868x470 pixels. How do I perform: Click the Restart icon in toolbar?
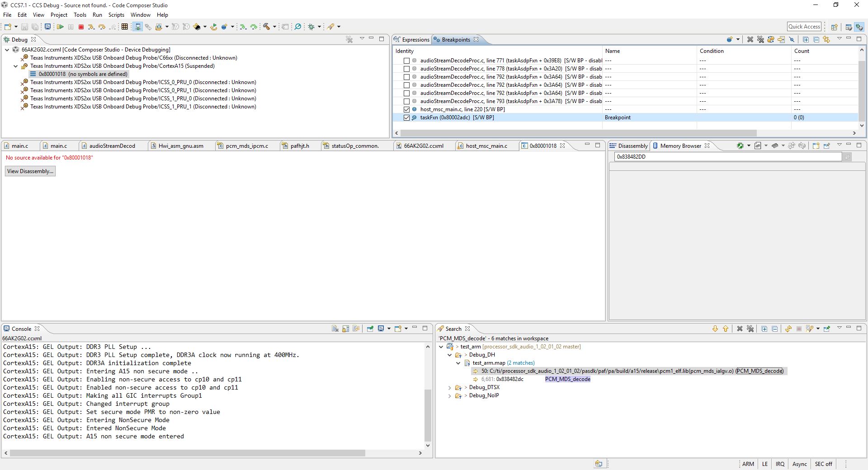coord(213,27)
